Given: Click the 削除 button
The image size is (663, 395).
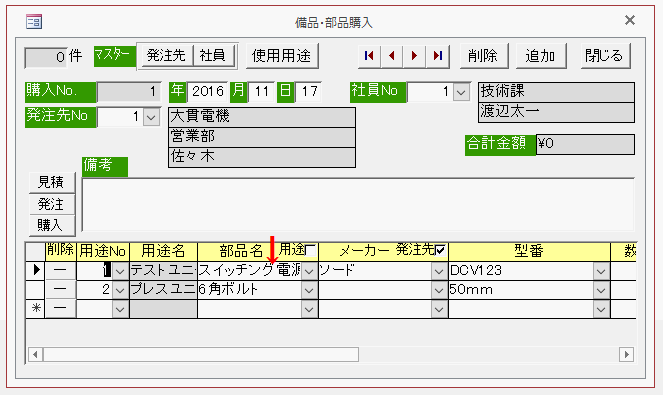Looking at the screenshot, I should pos(483,56).
